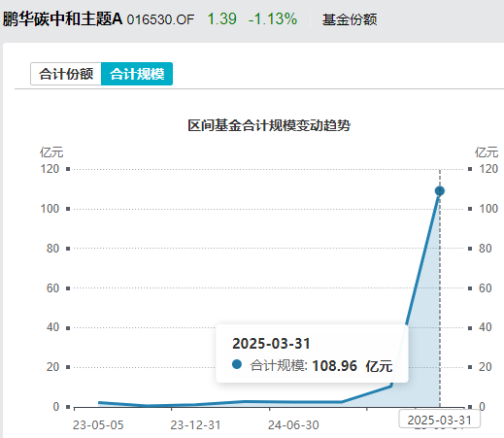Click the chart title 区间基金合计规模变动趋势
This screenshot has height=438, width=504.
pos(269,125)
